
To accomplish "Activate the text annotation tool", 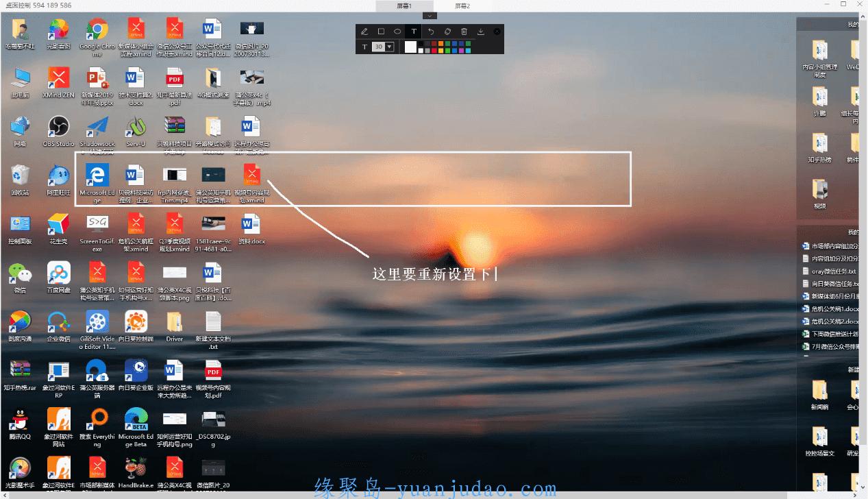I will click(x=414, y=32).
